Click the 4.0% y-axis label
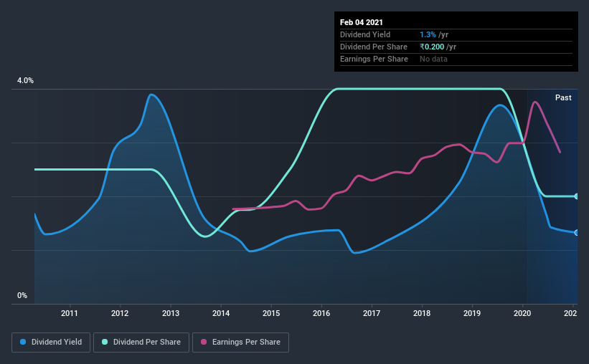 pyautogui.click(x=25, y=80)
